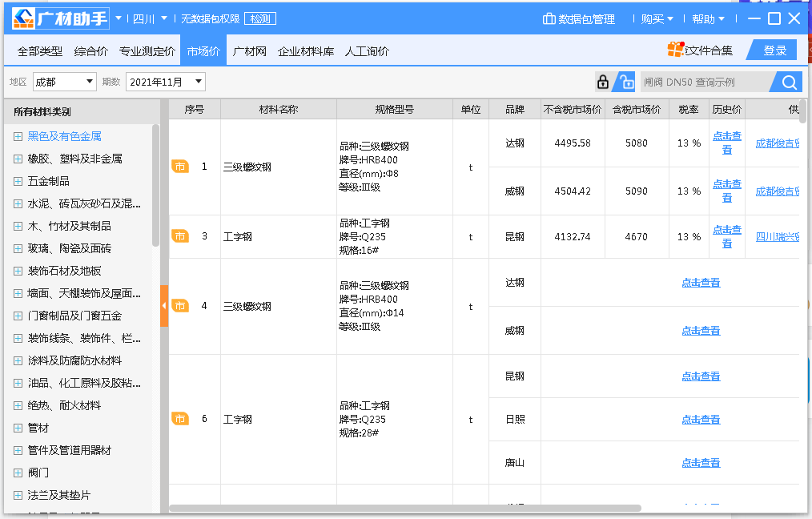Click the 材料名称 column header
This screenshot has width=812, height=519.
click(279, 109)
